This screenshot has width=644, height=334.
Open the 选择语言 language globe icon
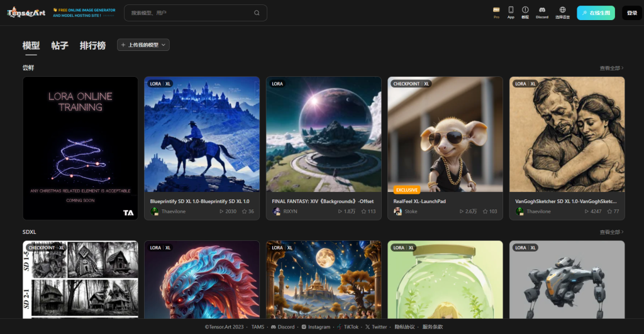[562, 13]
